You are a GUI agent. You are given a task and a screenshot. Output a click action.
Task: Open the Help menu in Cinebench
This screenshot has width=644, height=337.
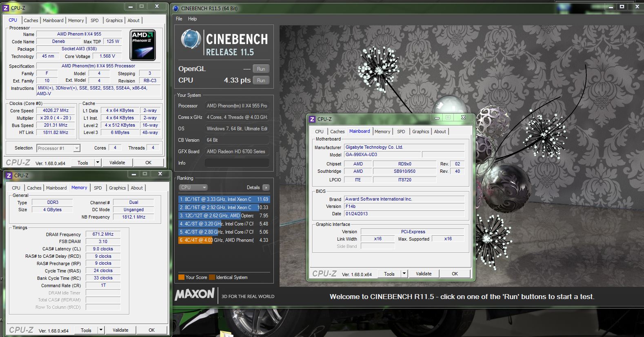pyautogui.click(x=192, y=19)
